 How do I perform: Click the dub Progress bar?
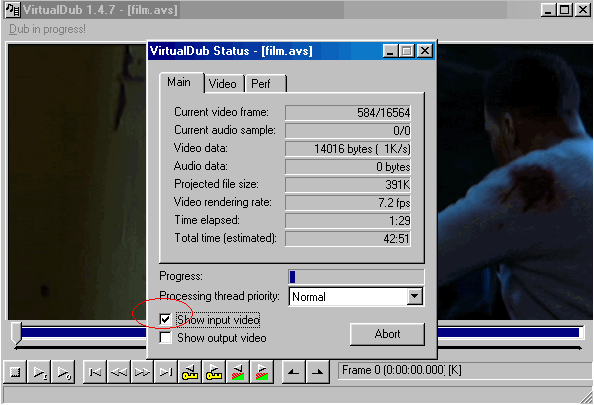tap(356, 277)
